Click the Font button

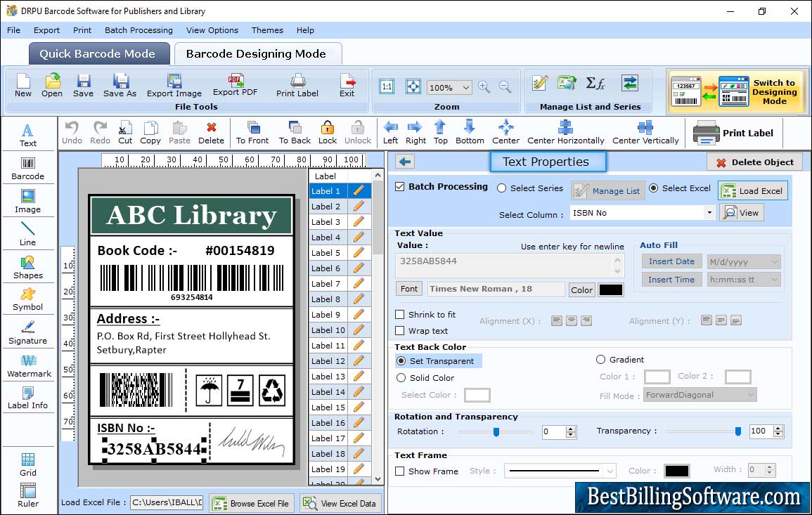pyautogui.click(x=409, y=289)
